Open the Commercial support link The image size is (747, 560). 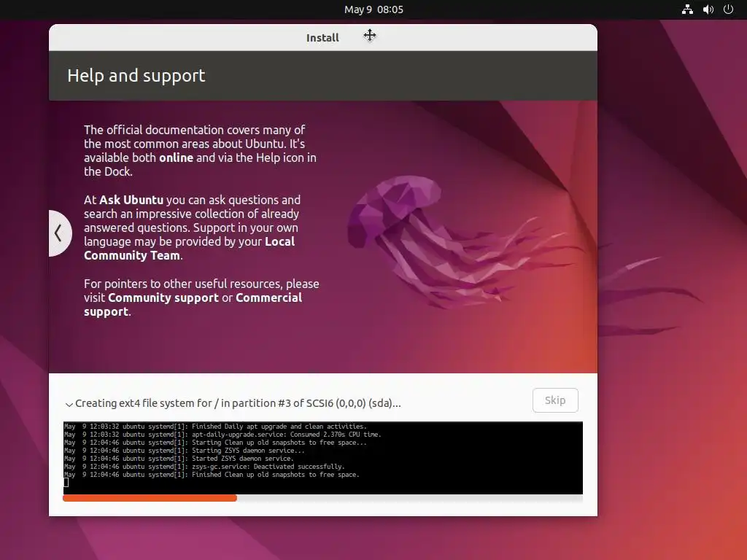coord(193,304)
